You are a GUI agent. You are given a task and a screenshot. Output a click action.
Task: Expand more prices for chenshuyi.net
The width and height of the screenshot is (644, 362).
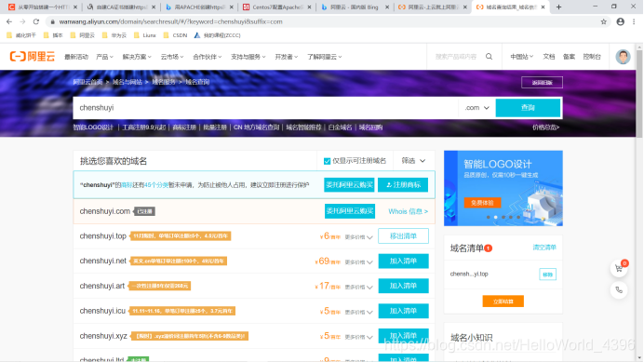click(358, 262)
